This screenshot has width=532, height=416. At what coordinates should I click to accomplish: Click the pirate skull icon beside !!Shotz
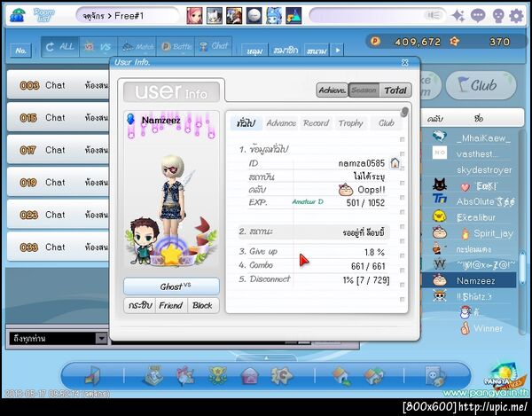click(x=440, y=296)
